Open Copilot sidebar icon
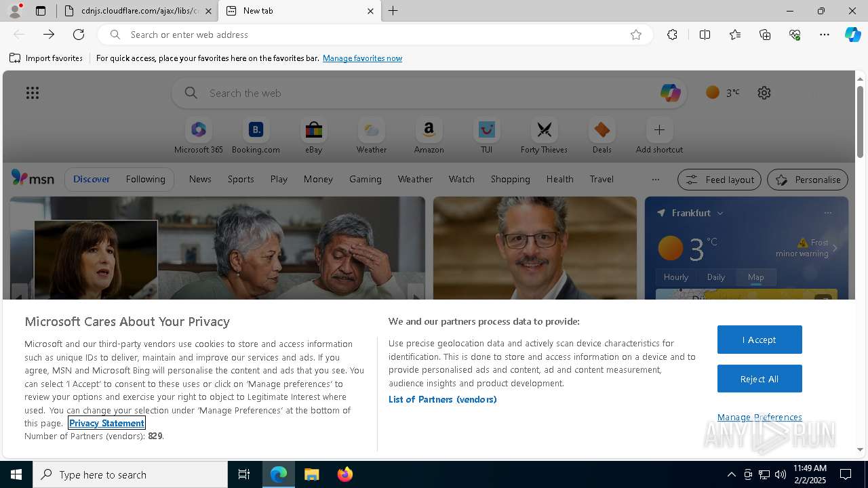Viewport: 868px width, 488px height. [853, 35]
